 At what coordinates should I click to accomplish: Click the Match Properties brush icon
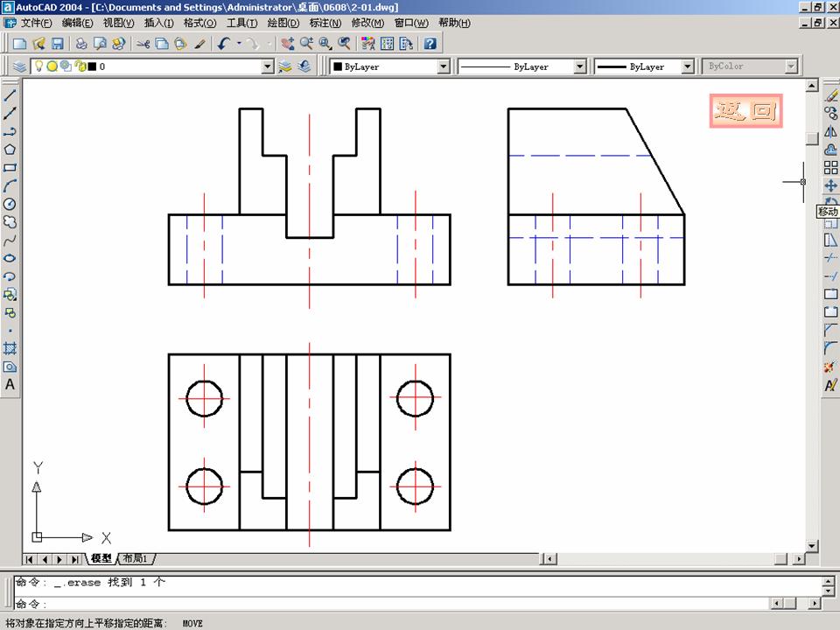[x=199, y=44]
